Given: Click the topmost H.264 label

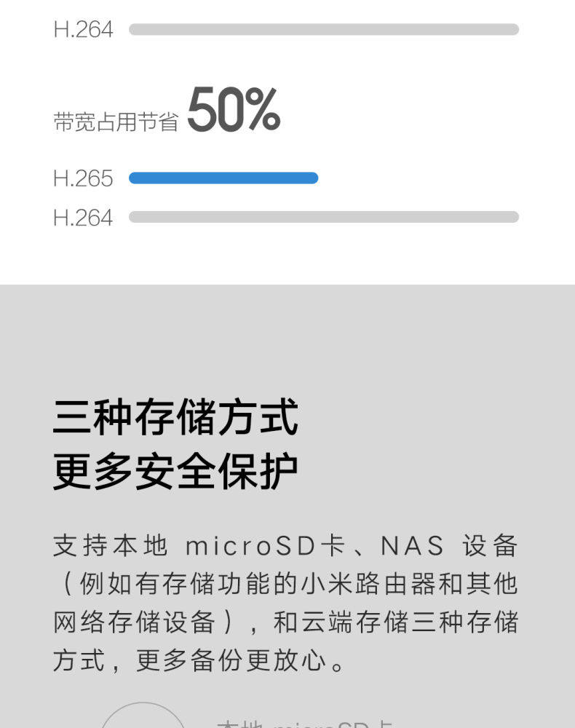Looking at the screenshot, I should point(83,30).
